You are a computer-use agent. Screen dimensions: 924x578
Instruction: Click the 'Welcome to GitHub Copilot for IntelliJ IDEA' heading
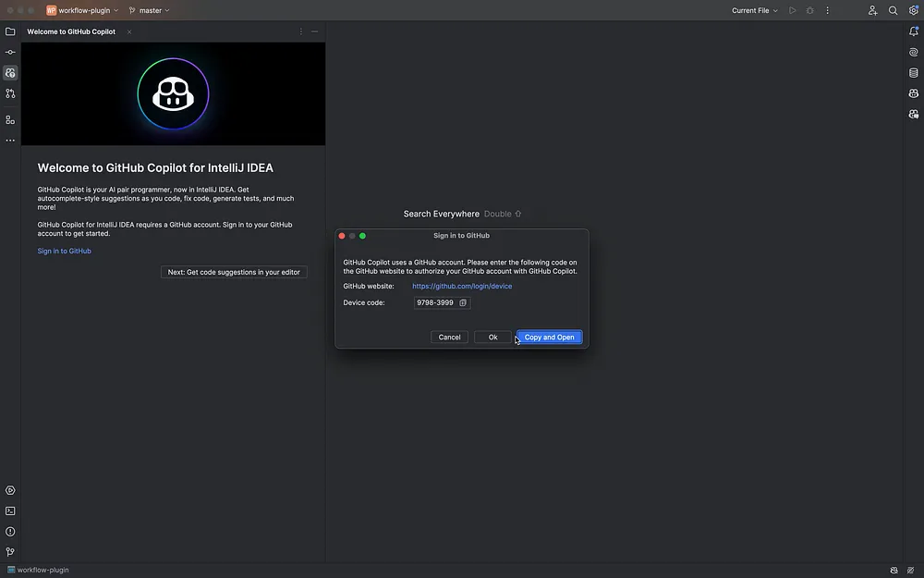click(155, 168)
